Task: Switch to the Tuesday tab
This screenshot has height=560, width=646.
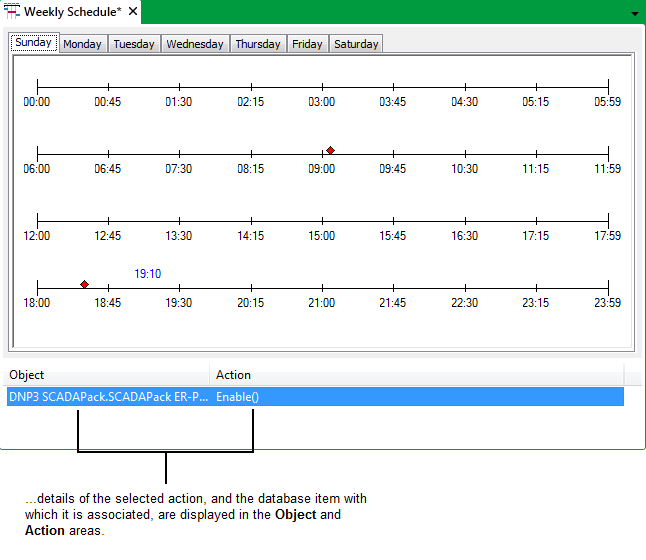Action: point(134,44)
